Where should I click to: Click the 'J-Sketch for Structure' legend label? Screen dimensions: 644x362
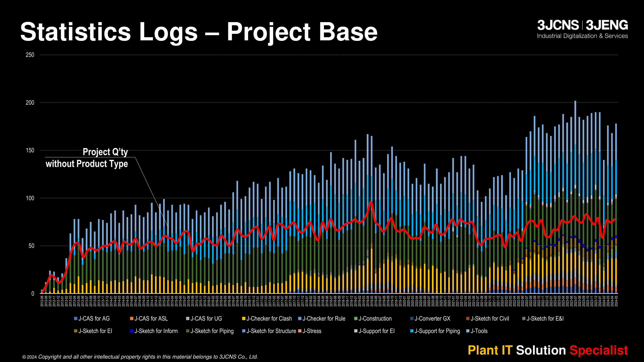271,331
